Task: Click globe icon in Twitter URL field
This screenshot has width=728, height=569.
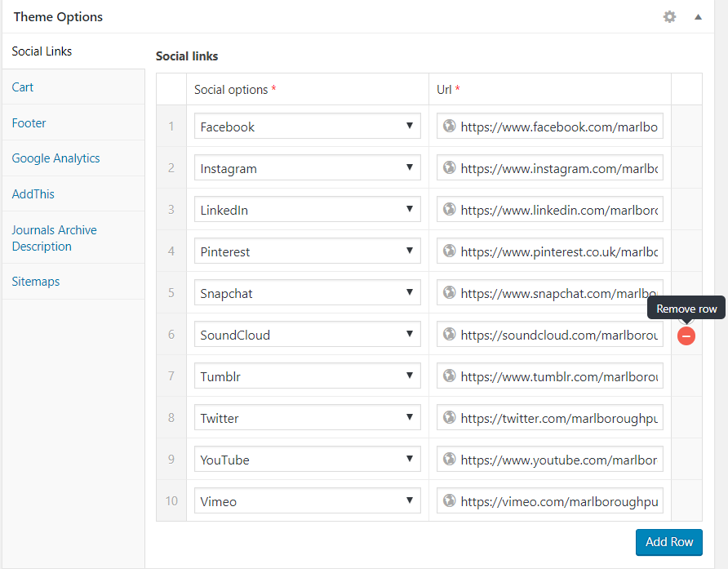Action: coord(449,417)
